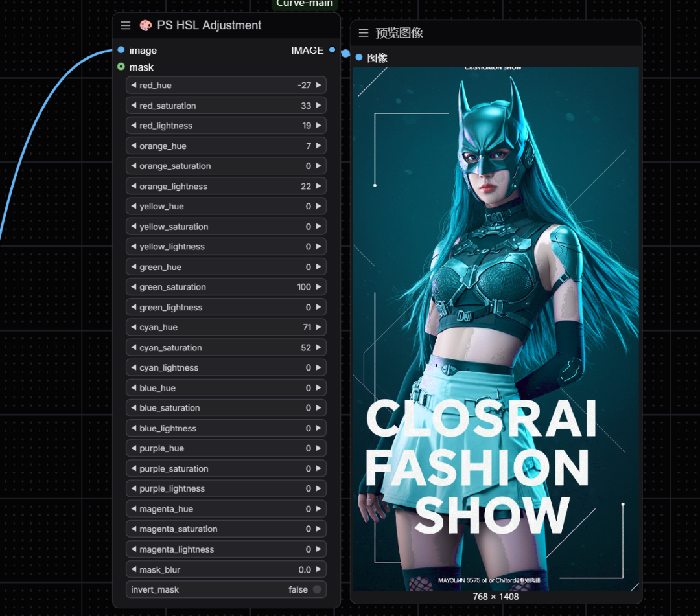Click the red_saturation value 33
Image resolution: width=700 pixels, height=616 pixels.
(306, 106)
